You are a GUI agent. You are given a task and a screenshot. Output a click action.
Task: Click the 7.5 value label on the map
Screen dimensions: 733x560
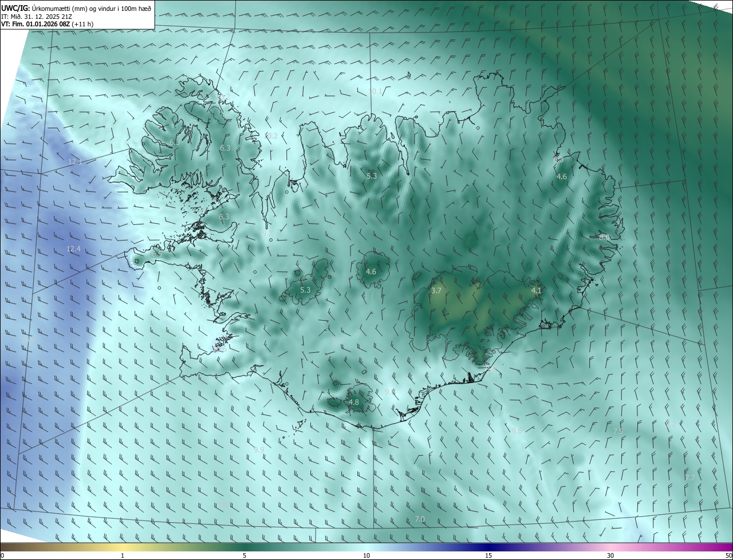[x=618, y=431]
